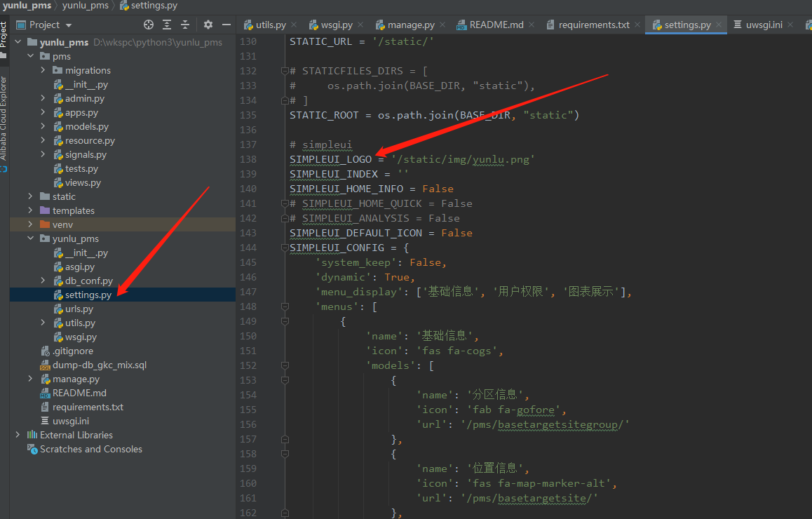This screenshot has height=519, width=812.
Task: Select requirements.txt in the project tree
Action: click(88, 407)
